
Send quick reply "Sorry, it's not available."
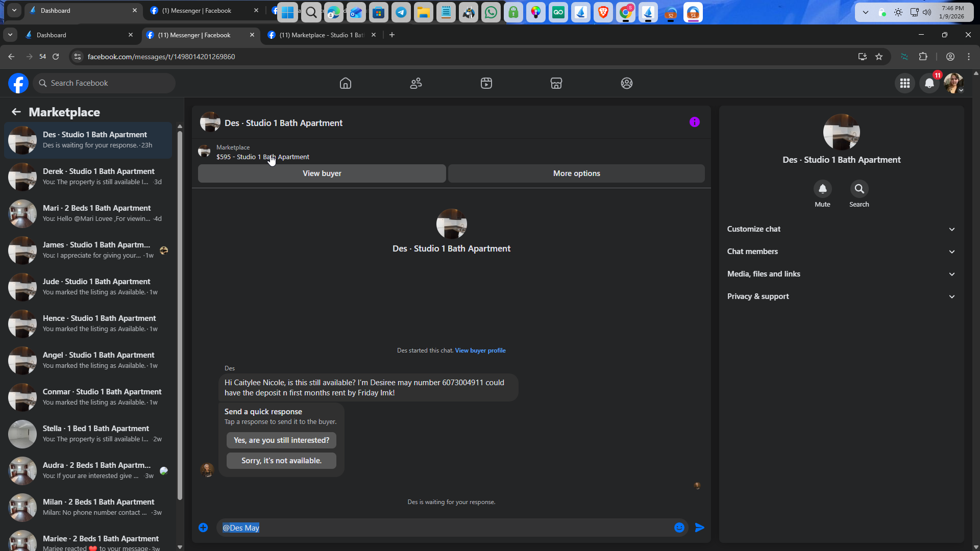point(281,461)
